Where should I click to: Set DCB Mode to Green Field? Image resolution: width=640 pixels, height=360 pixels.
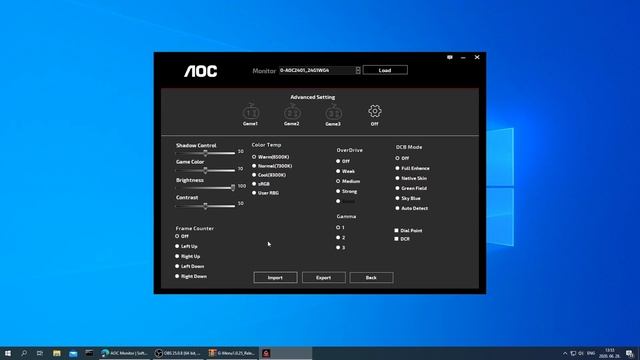click(411, 188)
